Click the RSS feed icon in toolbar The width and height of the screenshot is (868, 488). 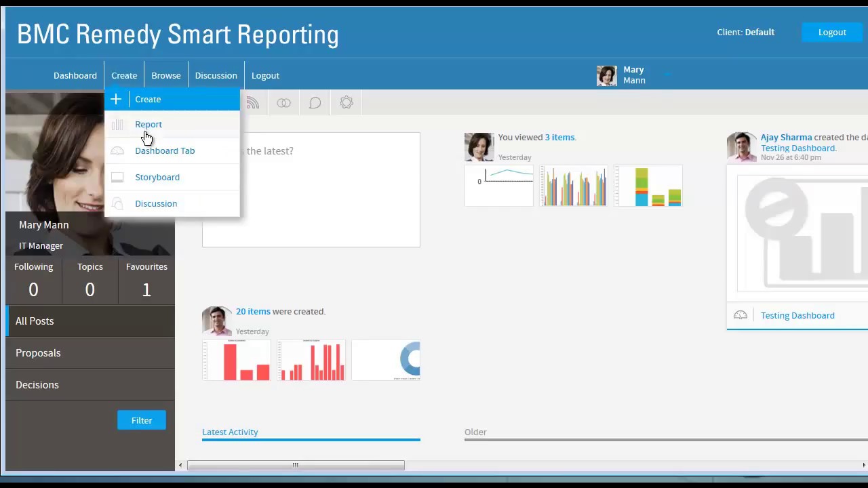[x=252, y=103]
